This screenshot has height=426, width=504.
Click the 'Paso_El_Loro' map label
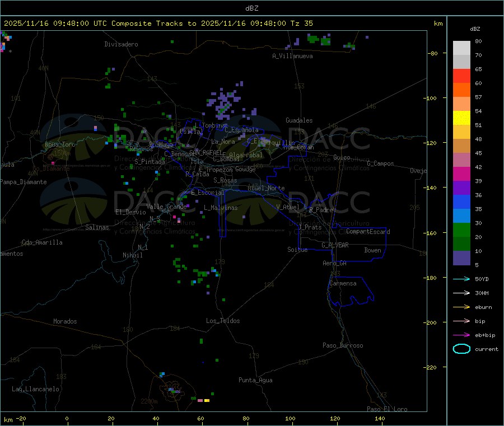coord(388,409)
